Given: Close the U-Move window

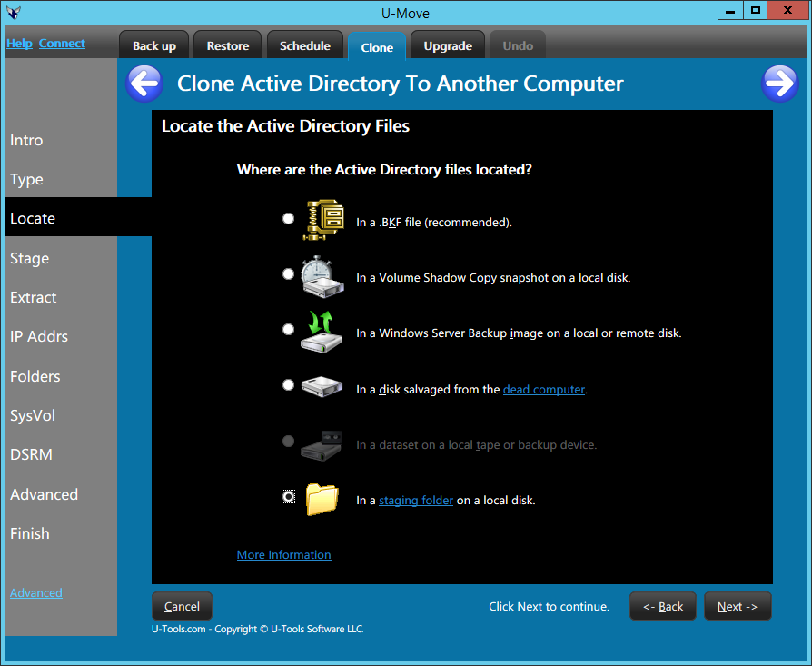Looking at the screenshot, I should pos(787,10).
